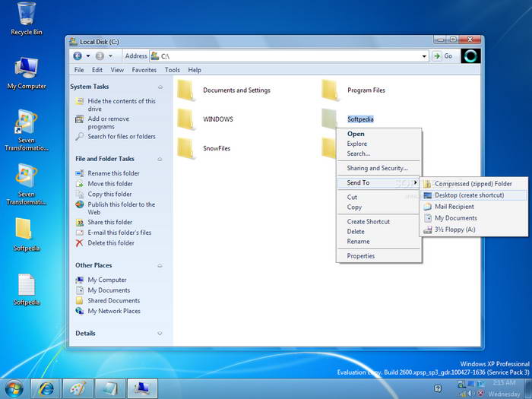Click Share this folder task

[104, 222]
